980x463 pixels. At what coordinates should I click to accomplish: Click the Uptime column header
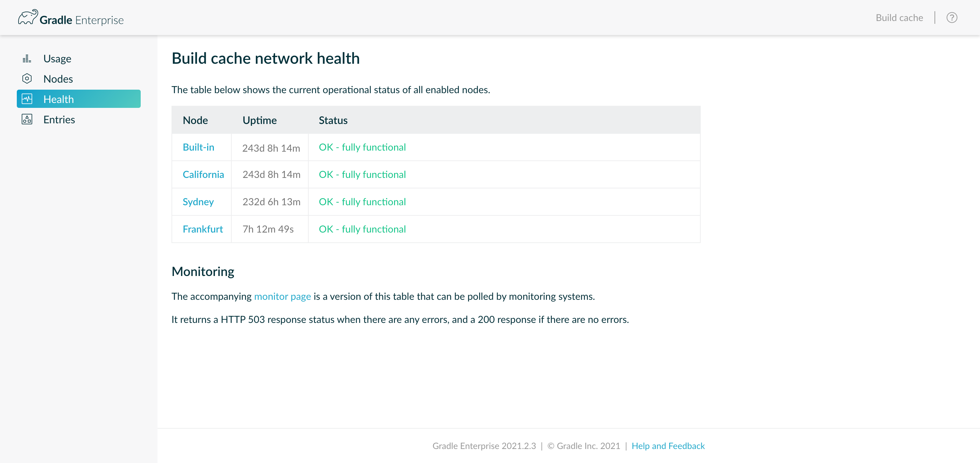pyautogui.click(x=259, y=120)
